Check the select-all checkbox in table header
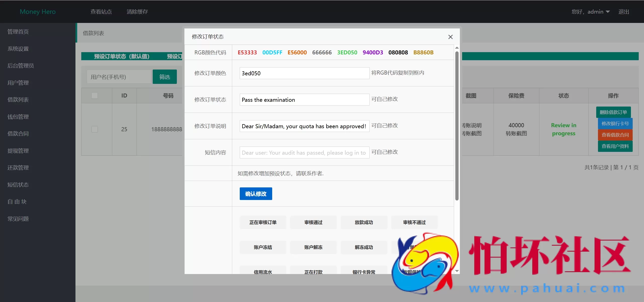Screen dimensions: 644x302 coord(94,95)
